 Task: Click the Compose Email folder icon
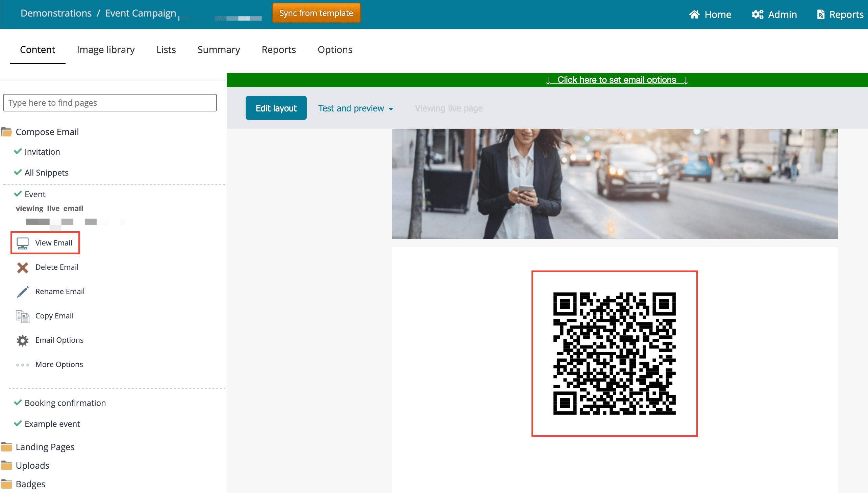click(6, 132)
